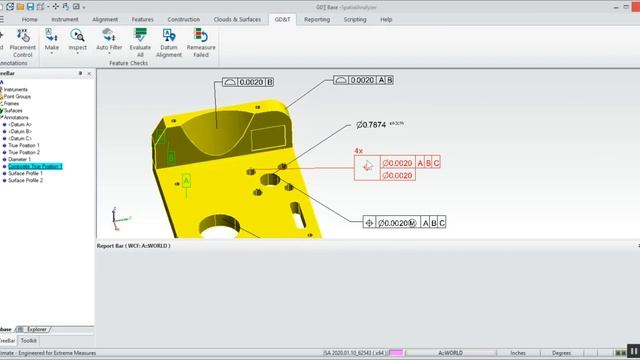Select Datum B annotation in tree

point(20,131)
